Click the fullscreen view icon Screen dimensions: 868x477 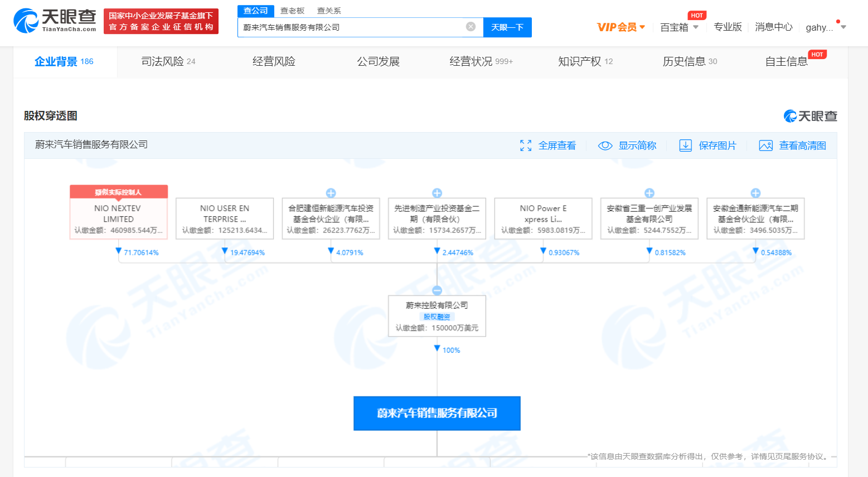pyautogui.click(x=526, y=145)
